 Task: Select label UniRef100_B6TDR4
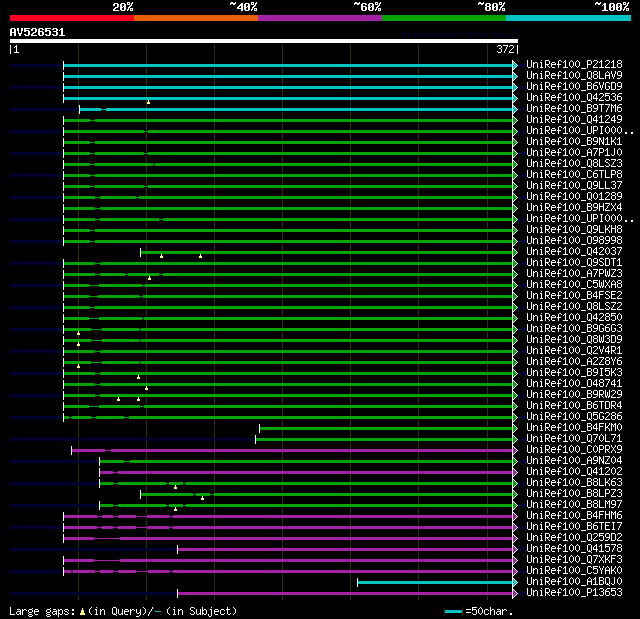tap(574, 406)
